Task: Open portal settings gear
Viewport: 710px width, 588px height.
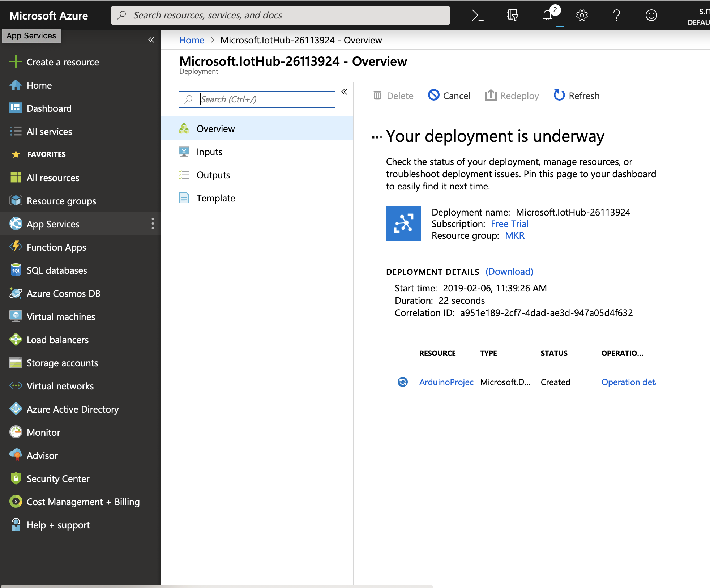Action: (x=581, y=15)
